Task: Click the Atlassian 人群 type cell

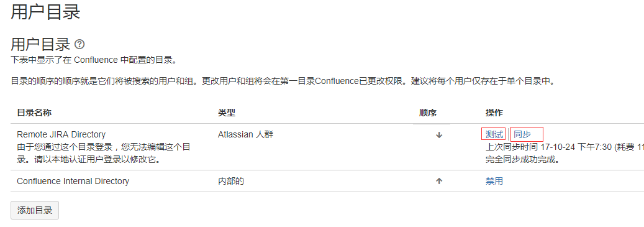Action: pos(245,134)
